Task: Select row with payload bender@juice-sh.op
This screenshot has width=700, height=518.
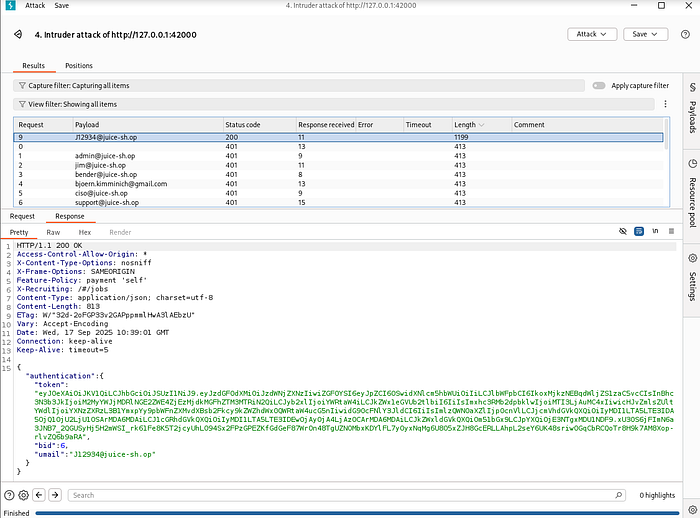Action: 338,175
